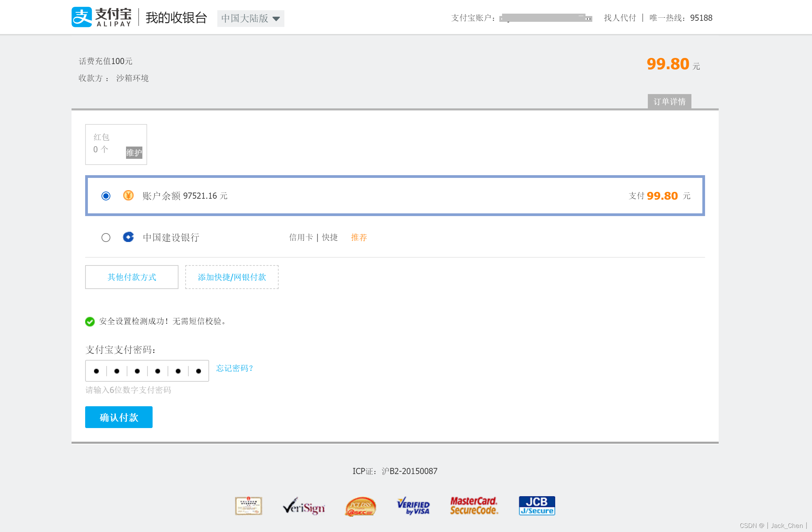Click the Verified by VISA logo
This screenshot has height=532, width=812.
coord(413,506)
